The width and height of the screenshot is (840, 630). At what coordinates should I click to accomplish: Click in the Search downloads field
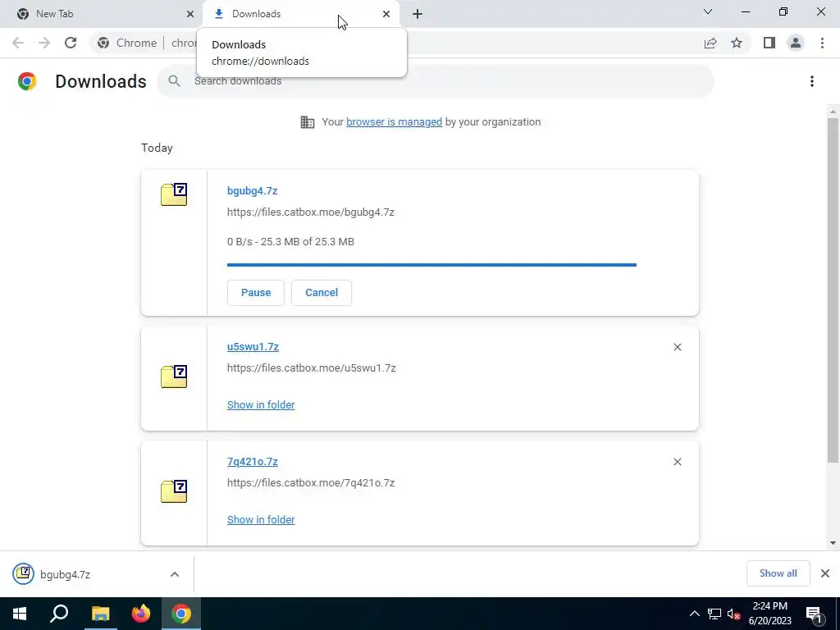pyautogui.click(x=436, y=81)
